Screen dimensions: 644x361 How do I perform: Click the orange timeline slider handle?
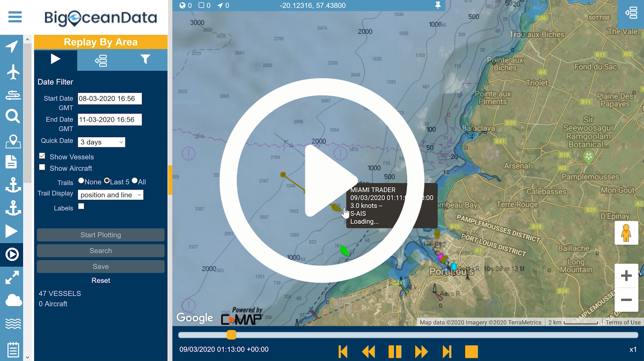(x=231, y=334)
